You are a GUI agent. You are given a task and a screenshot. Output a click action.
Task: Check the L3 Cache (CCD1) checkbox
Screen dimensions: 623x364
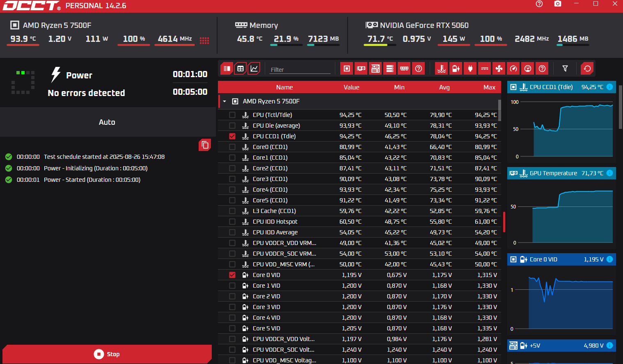click(232, 211)
